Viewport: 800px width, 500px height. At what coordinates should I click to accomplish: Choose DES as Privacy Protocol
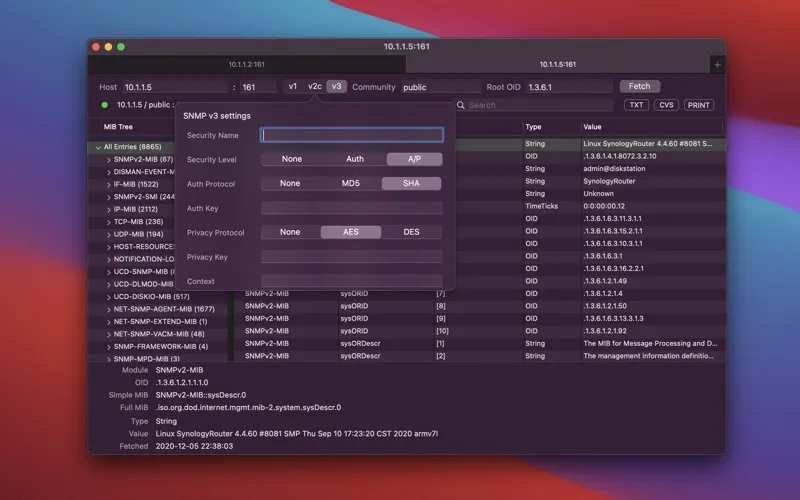point(411,232)
